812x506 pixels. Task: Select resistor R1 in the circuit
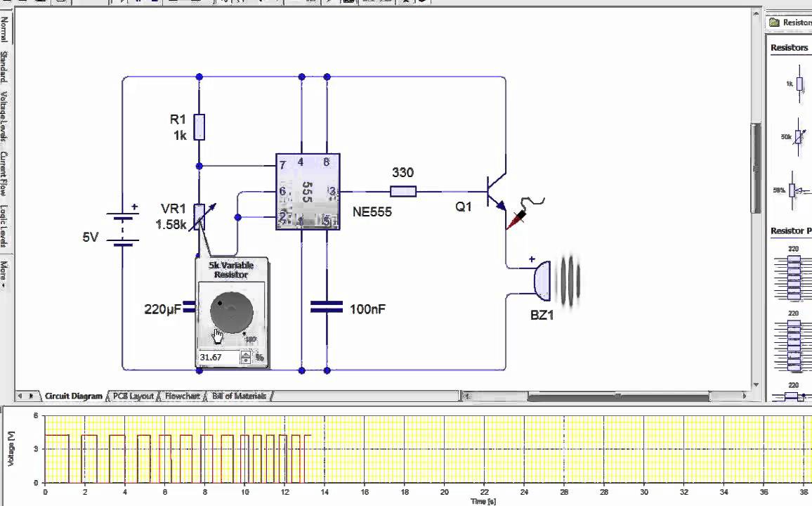point(199,127)
